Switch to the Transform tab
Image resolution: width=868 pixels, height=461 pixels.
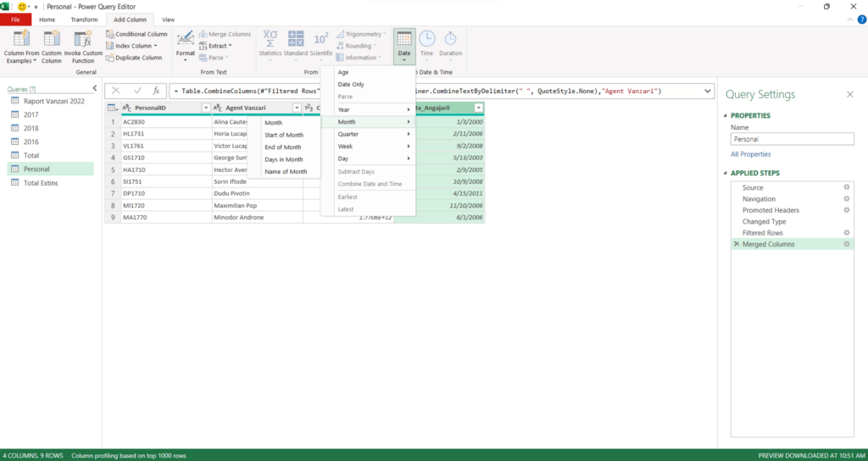84,20
